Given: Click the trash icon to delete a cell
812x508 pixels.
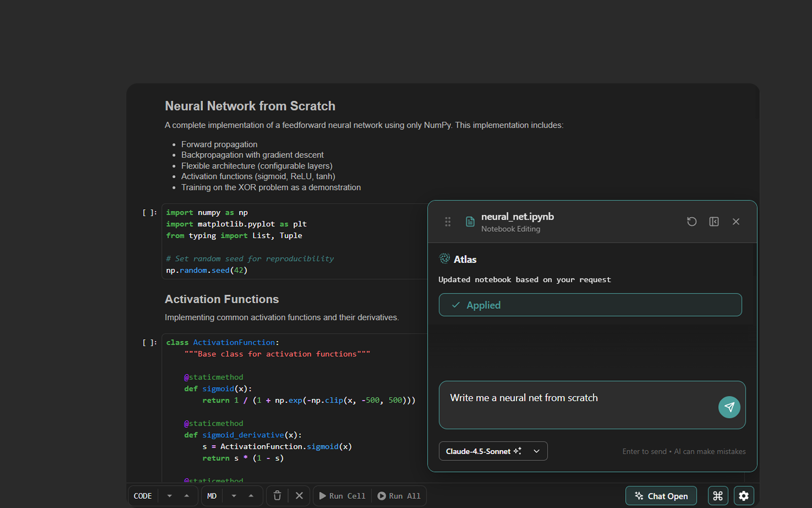Looking at the screenshot, I should tap(277, 495).
